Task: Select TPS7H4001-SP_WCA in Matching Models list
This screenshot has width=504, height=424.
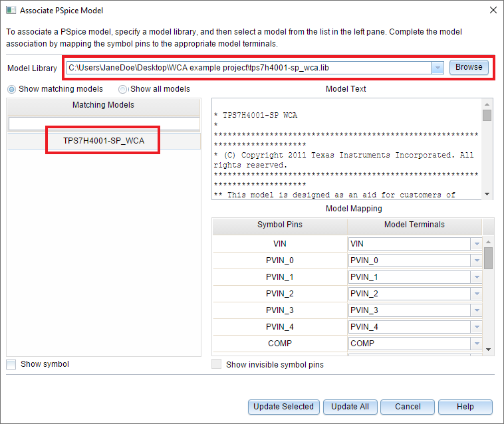Action: click(103, 141)
